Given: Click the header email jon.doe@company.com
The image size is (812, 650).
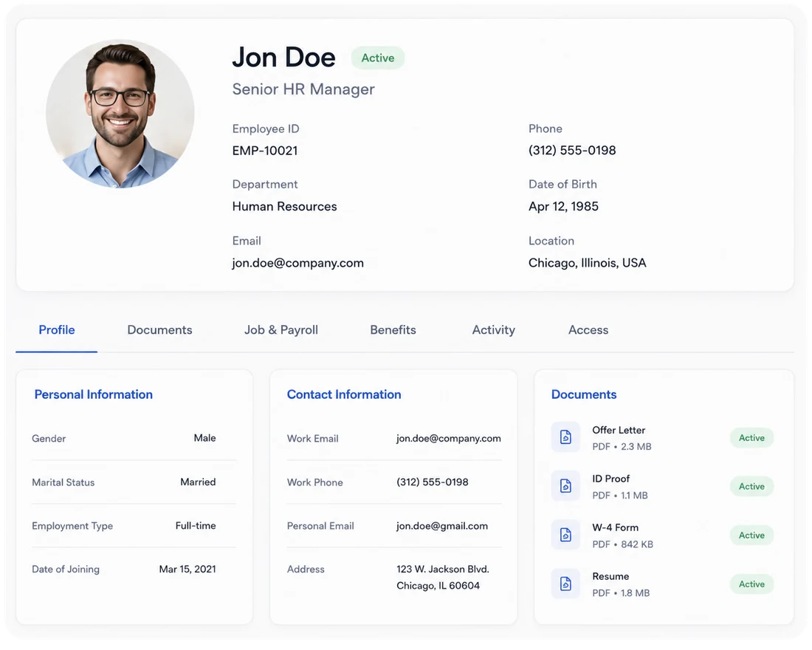Looking at the screenshot, I should (x=297, y=263).
